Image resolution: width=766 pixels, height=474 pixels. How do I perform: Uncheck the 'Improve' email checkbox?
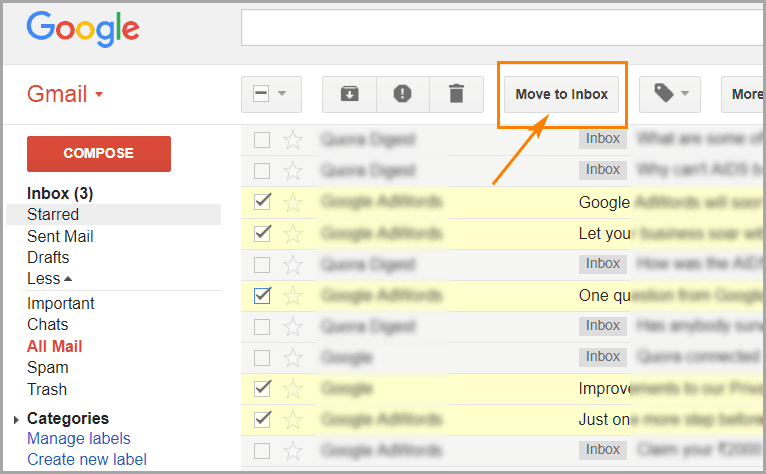pyautogui.click(x=262, y=388)
